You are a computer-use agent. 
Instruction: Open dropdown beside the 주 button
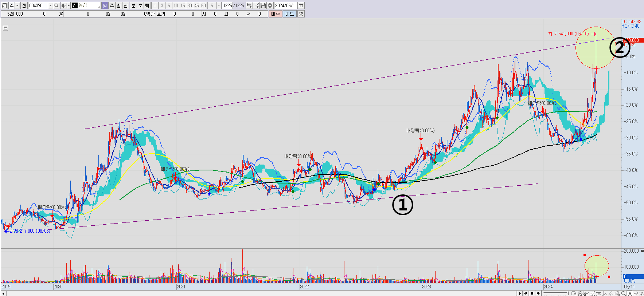pos(17,5)
